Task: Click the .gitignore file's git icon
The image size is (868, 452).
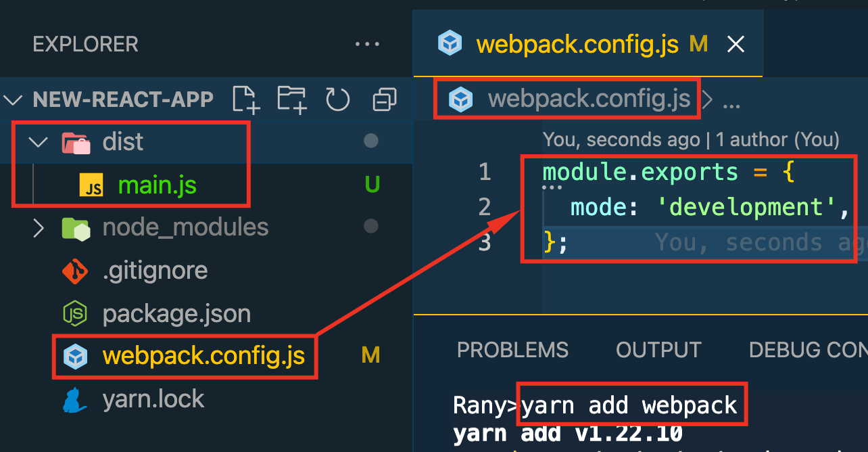Action: pyautogui.click(x=74, y=270)
